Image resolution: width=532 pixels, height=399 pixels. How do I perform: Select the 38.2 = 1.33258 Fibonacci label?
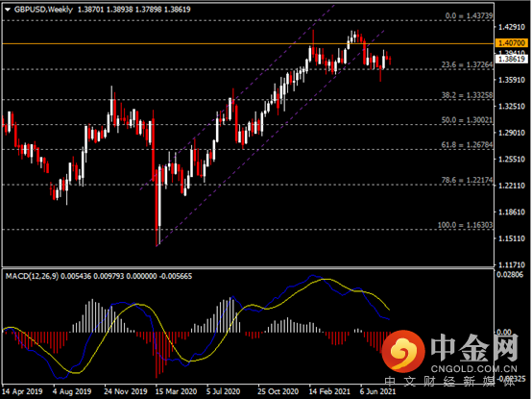coord(467,95)
